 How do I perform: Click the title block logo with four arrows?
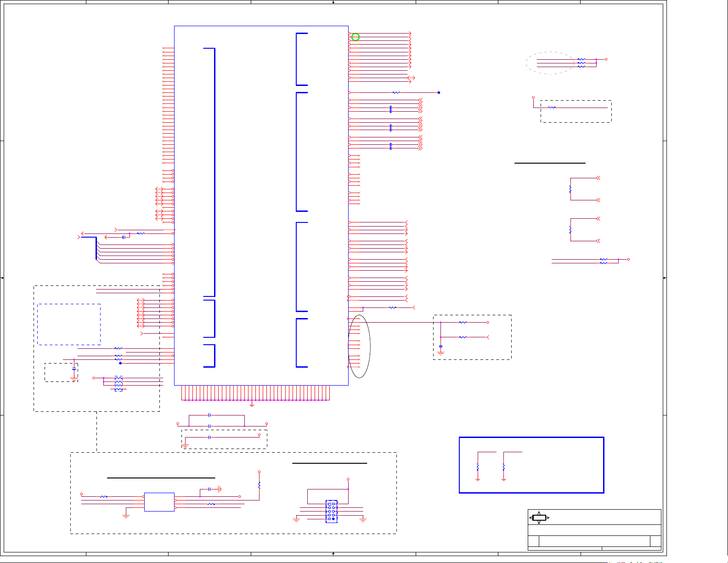539,518
